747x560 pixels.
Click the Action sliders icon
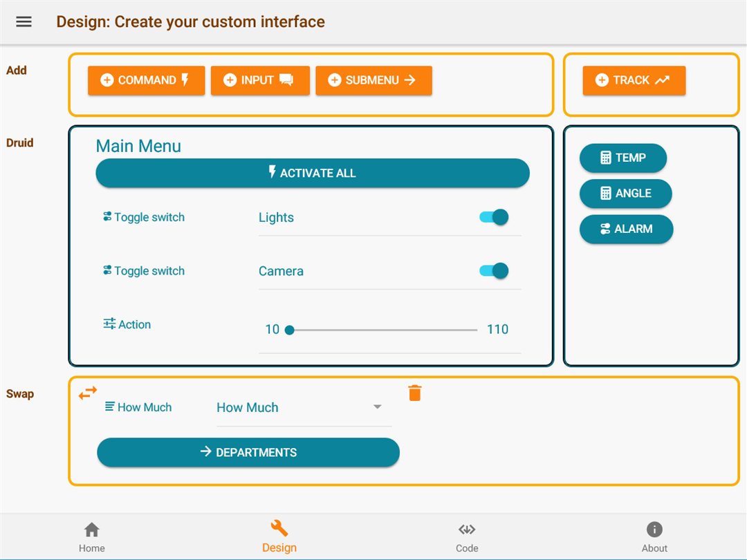(109, 324)
